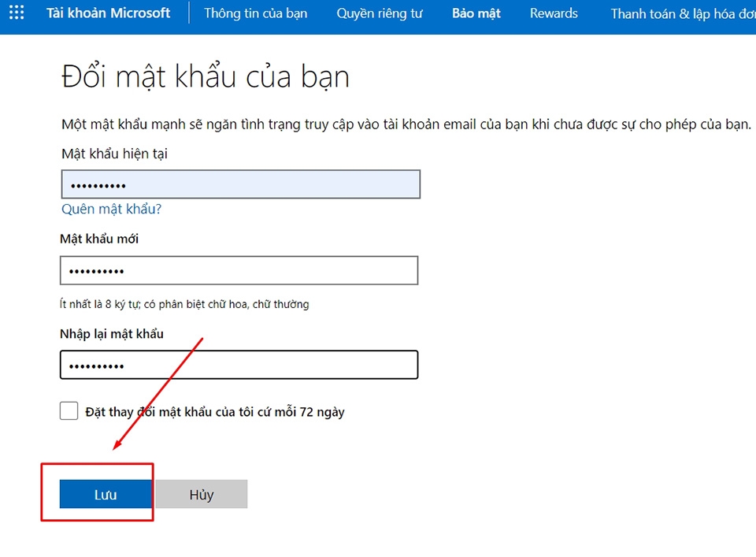Focus the Mật khẩu hiện tại field

pyautogui.click(x=241, y=184)
